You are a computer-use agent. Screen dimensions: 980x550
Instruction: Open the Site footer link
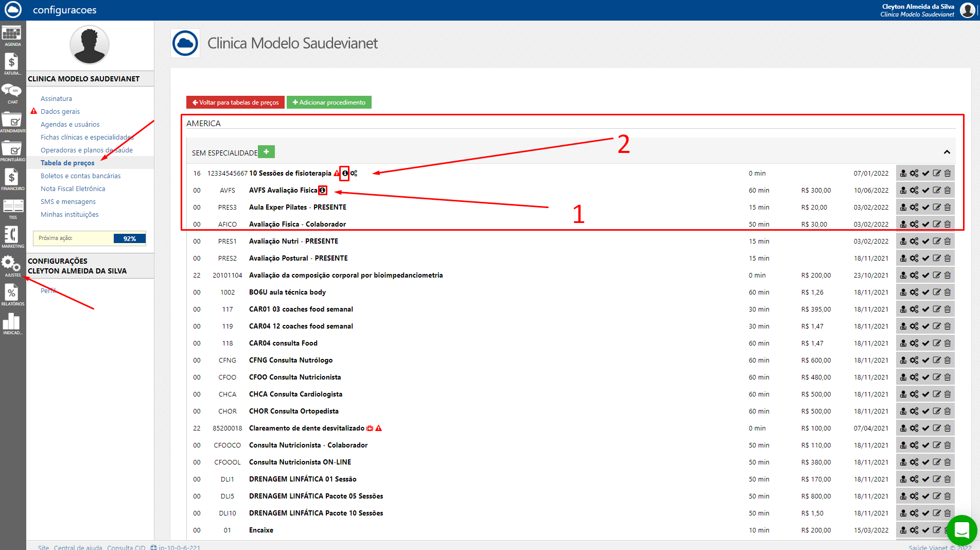(x=43, y=547)
